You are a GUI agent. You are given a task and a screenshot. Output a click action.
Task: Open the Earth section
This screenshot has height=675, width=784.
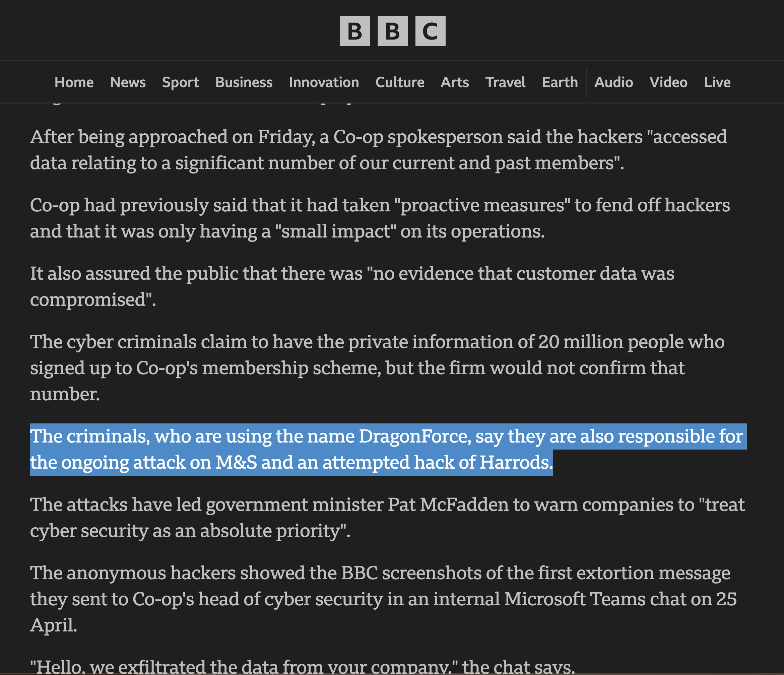pyautogui.click(x=560, y=82)
